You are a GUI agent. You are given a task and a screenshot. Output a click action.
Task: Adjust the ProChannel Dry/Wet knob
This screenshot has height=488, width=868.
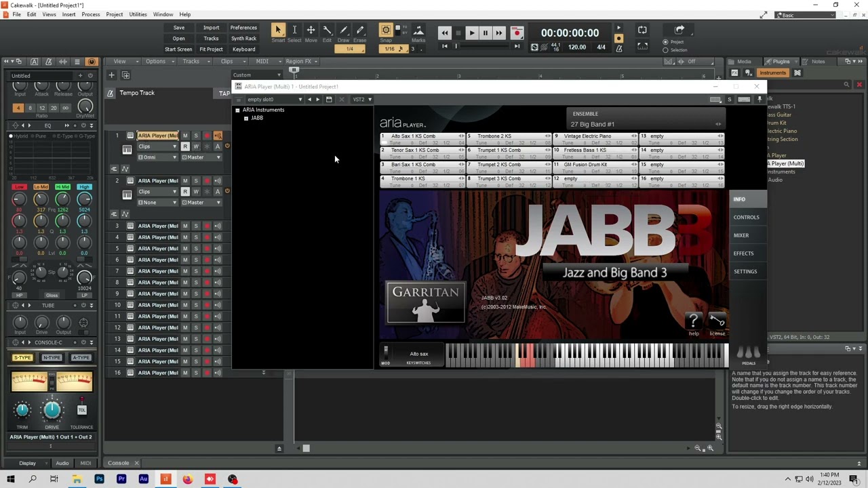tap(85, 106)
